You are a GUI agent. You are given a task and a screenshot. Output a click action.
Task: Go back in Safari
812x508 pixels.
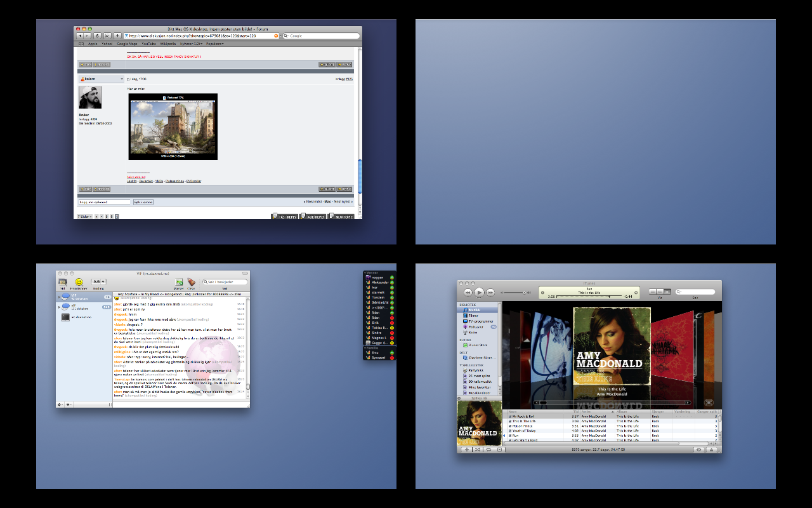click(x=80, y=36)
